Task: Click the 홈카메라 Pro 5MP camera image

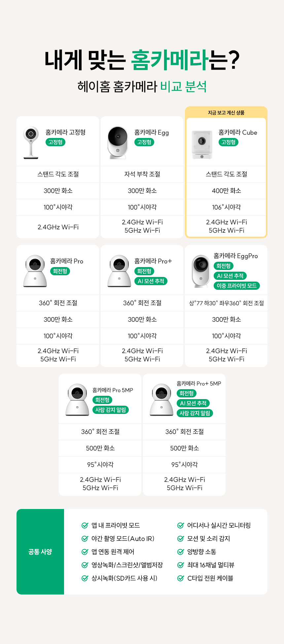Action: click(x=77, y=399)
